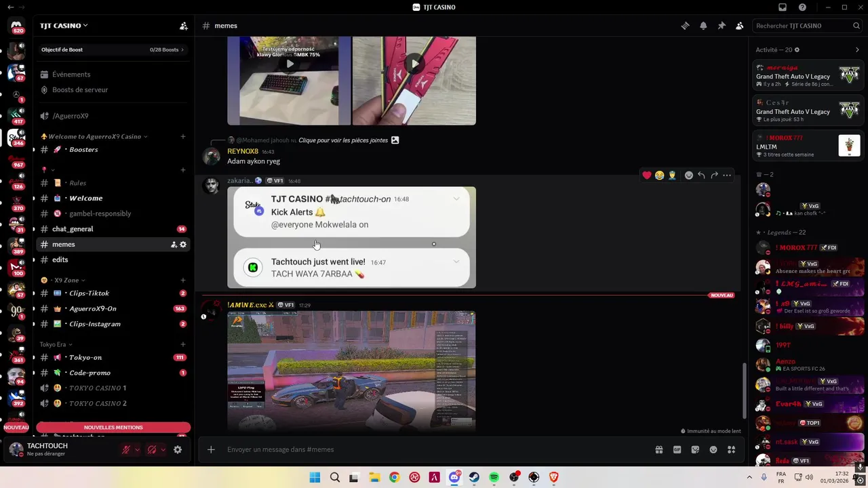The height and width of the screenshot is (488, 868).
Task: Invite members to memes channel icon
Action: pyautogui.click(x=174, y=245)
